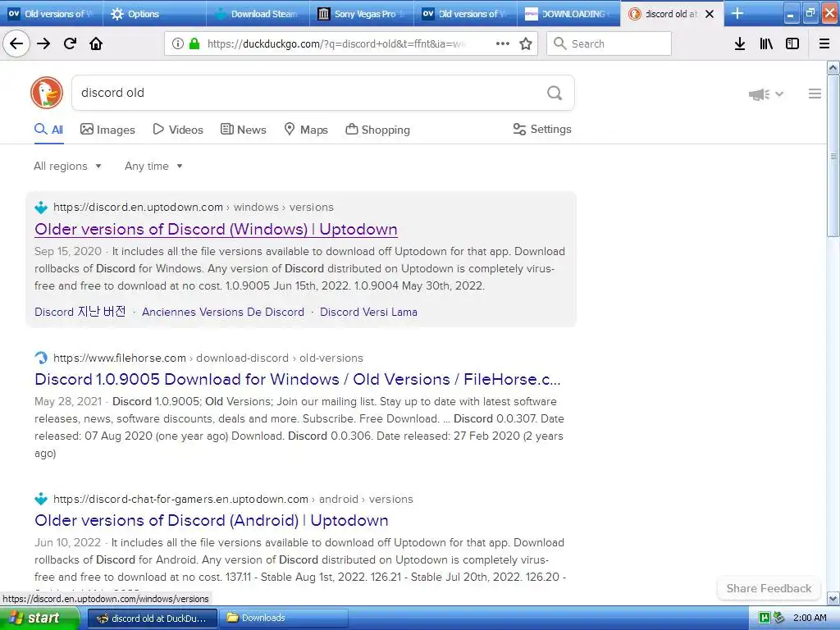The image size is (840, 630).
Task: Close the discord old DuckDuckGo tab
Action: (710, 14)
